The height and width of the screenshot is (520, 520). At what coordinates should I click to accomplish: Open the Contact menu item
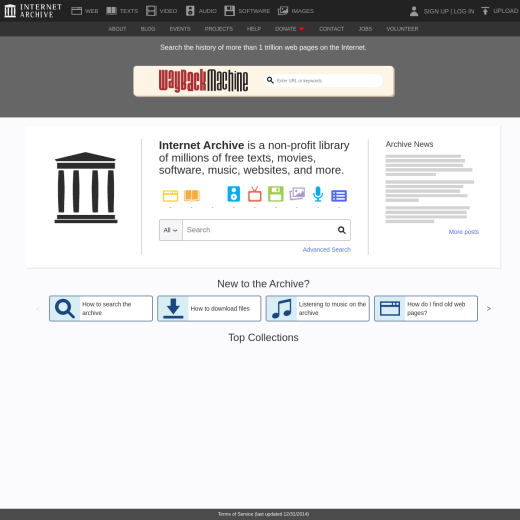point(331,29)
